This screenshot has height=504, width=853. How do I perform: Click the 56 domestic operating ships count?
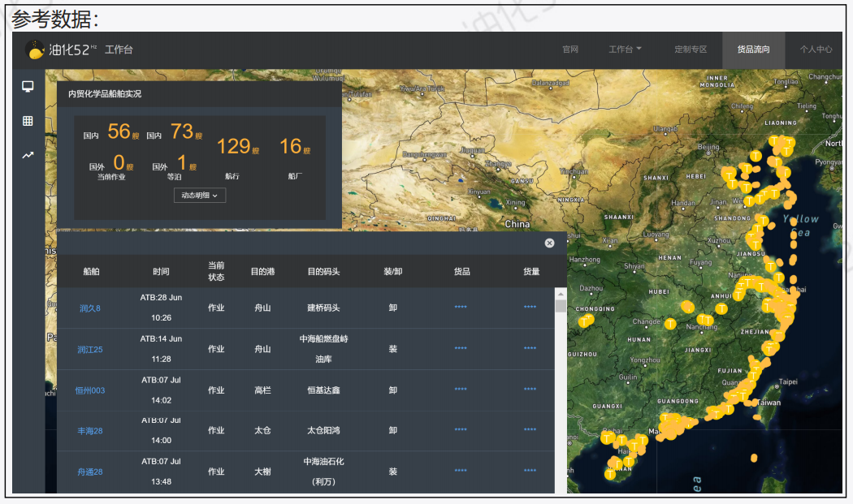(x=119, y=131)
